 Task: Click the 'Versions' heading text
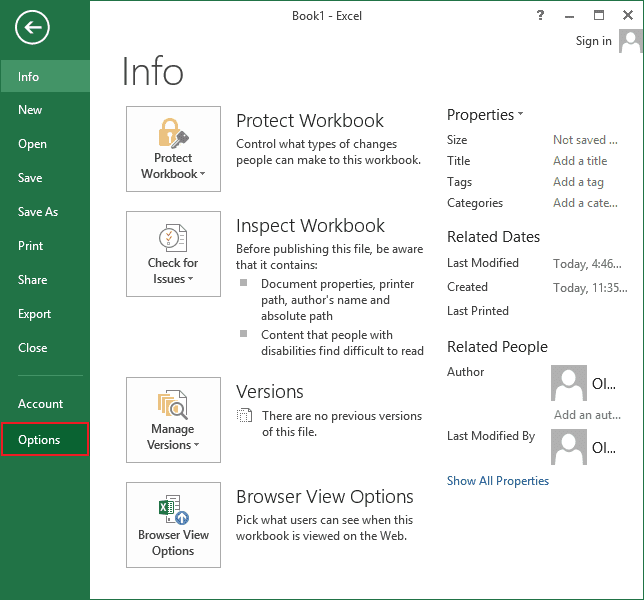click(x=270, y=391)
